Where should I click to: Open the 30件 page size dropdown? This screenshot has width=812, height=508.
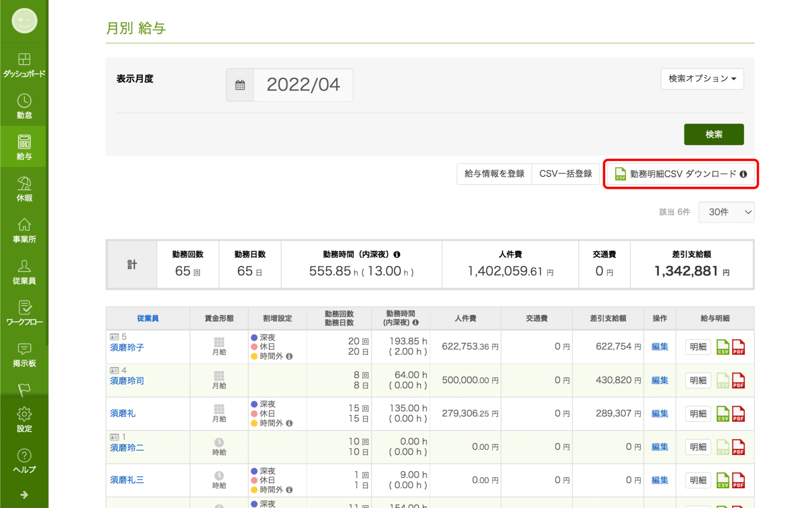[x=726, y=212]
